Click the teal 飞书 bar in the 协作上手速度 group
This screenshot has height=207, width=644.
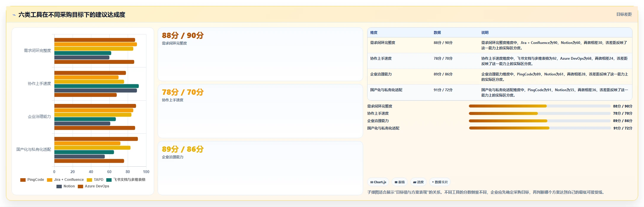pos(96,86)
